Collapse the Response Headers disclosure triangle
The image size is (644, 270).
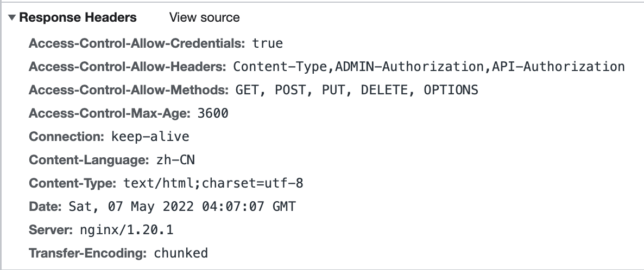(x=12, y=18)
